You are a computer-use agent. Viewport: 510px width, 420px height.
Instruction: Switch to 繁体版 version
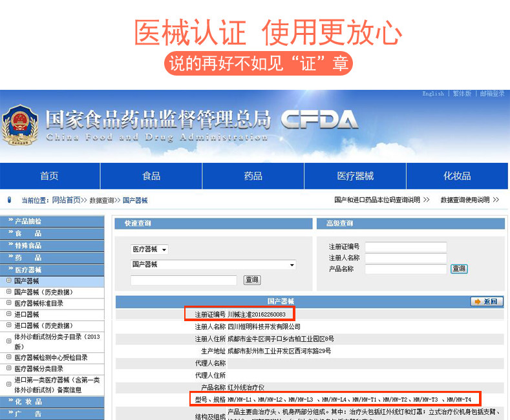[x=462, y=94]
